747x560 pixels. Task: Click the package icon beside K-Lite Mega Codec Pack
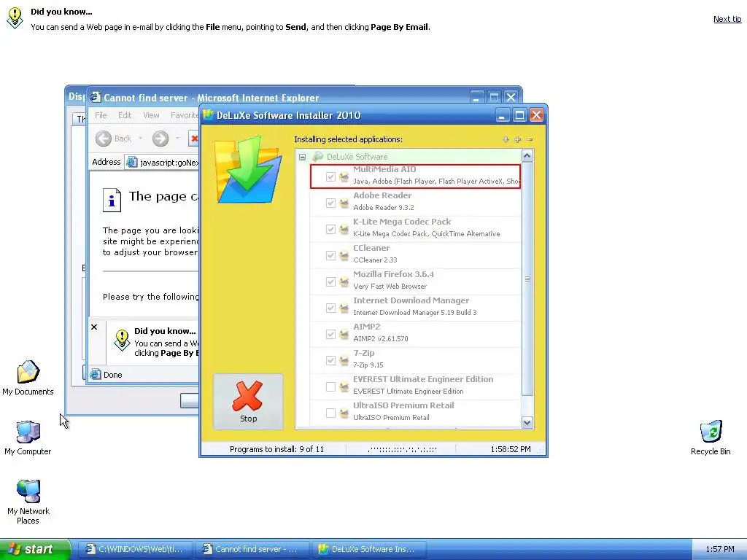[344, 229]
